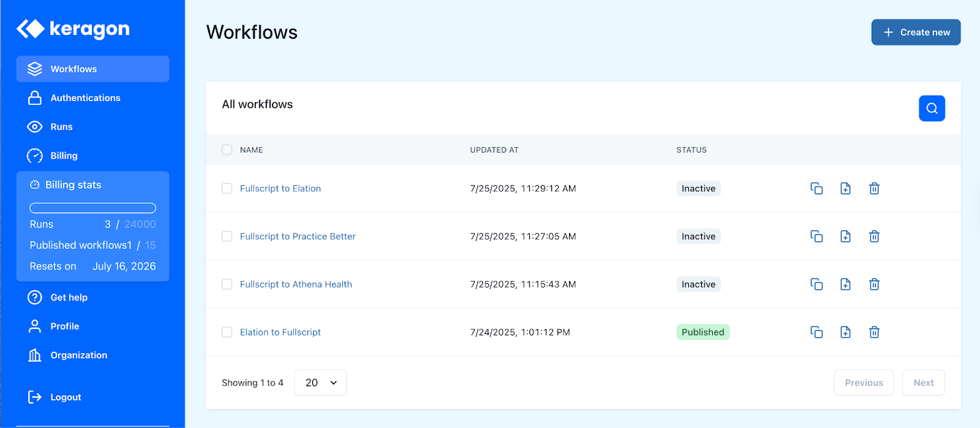Image resolution: width=980 pixels, height=428 pixels.
Task: Delete the Fullscript to Athena Health workflow
Action: click(874, 284)
